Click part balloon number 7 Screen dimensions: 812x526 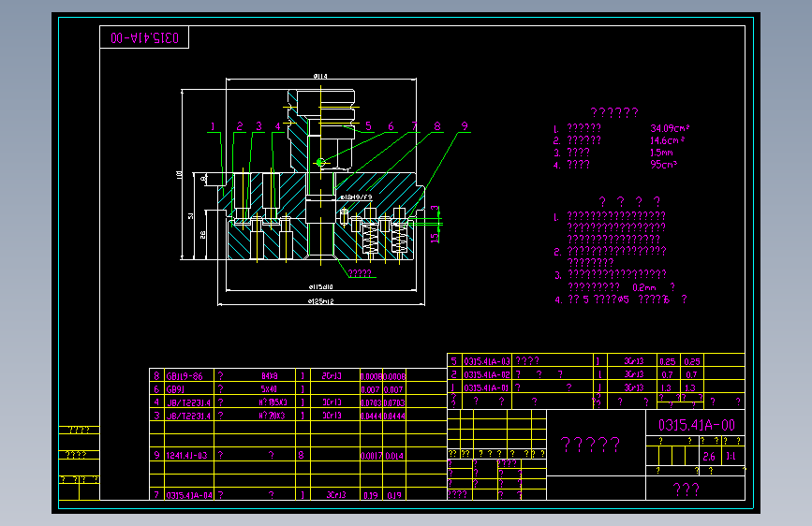[414, 125]
